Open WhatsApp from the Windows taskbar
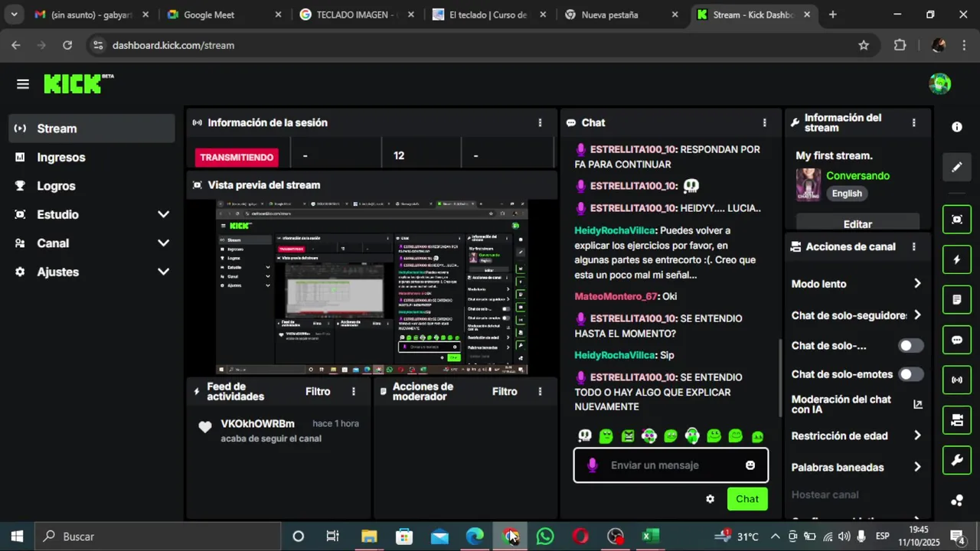The width and height of the screenshot is (980, 551). coord(545,536)
